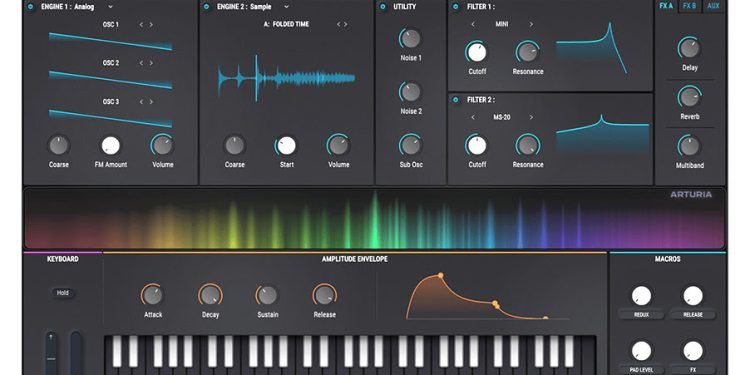The height and width of the screenshot is (375, 750).
Task: Click the envelope Attack knob
Action: pyautogui.click(x=153, y=295)
